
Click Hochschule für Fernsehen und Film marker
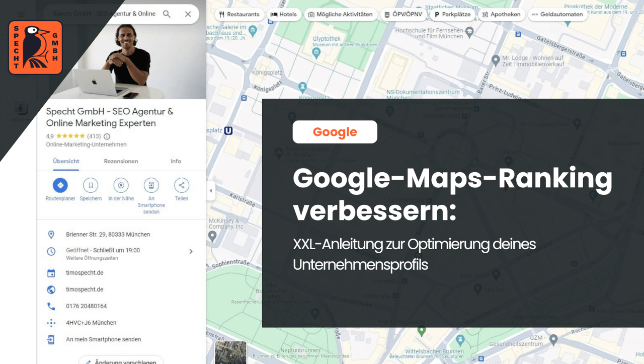point(470,32)
